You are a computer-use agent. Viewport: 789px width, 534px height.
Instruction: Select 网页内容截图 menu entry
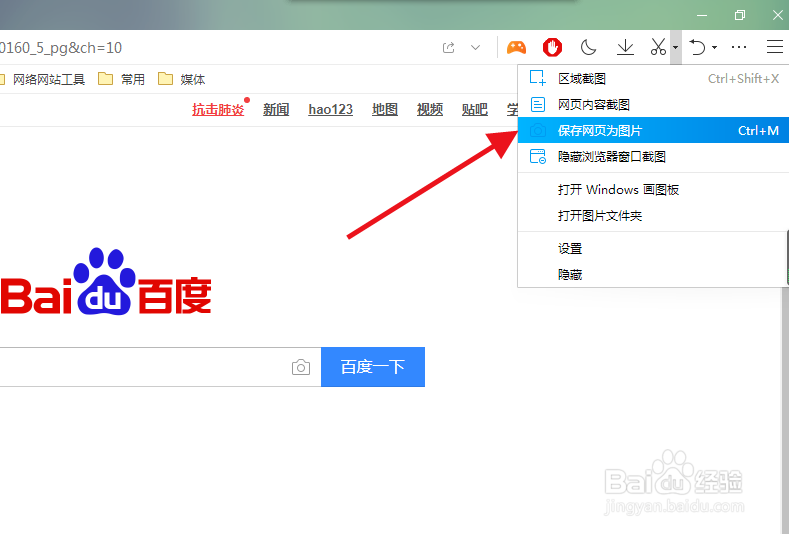click(x=653, y=105)
